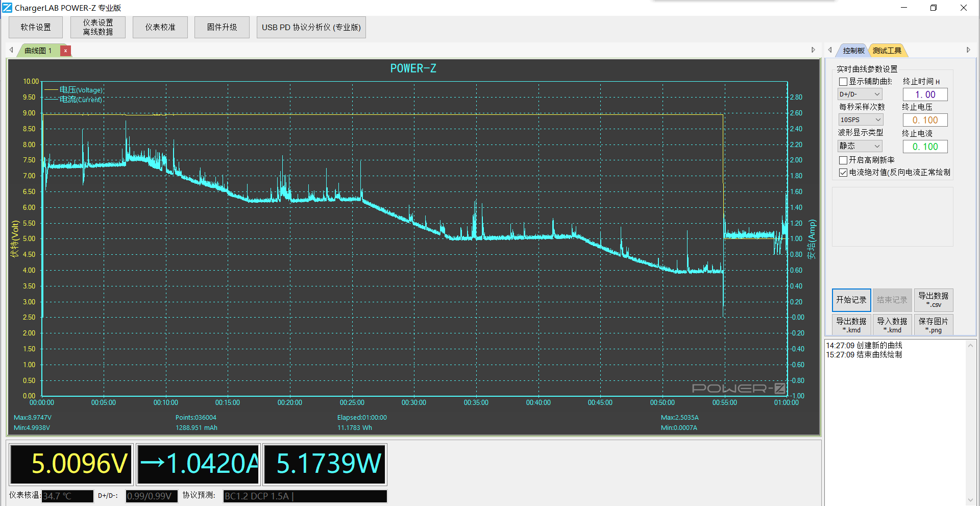Click the 5.1739W power readout
980x506 pixels.
pos(325,464)
